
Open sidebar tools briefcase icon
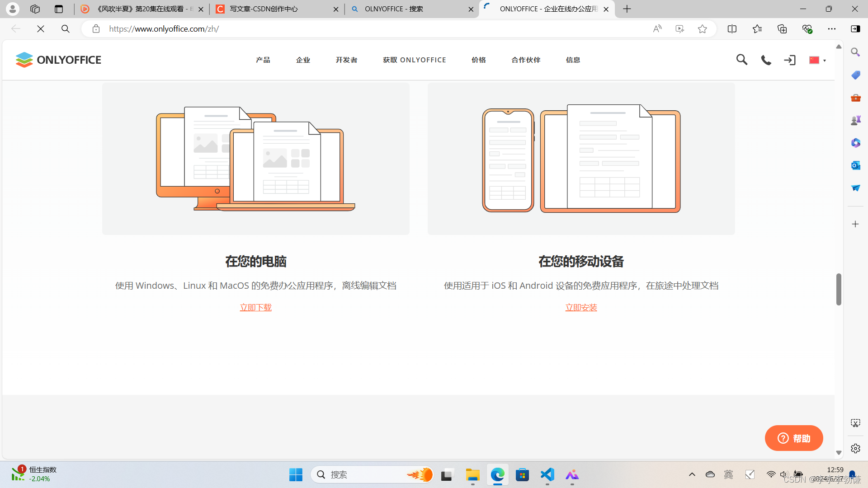click(x=855, y=98)
